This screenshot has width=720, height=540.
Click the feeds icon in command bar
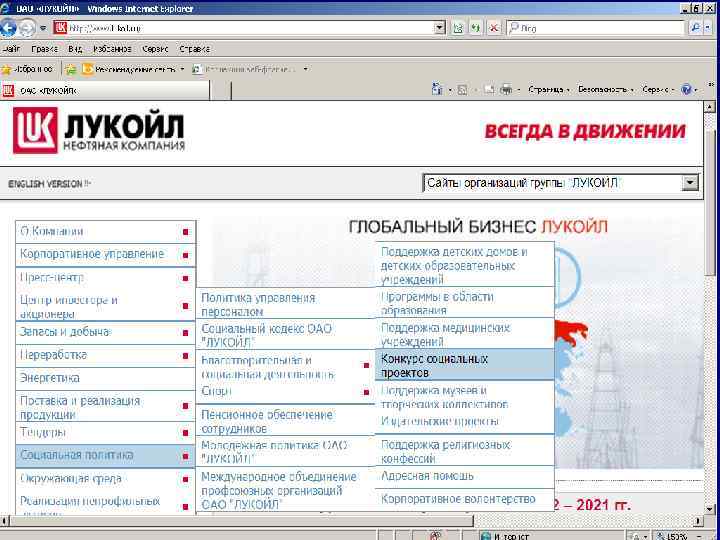[462, 90]
